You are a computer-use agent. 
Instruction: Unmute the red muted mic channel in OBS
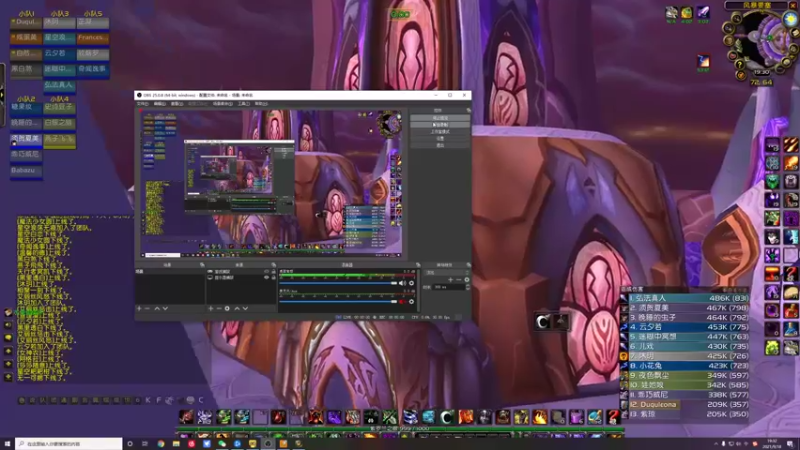pos(402,302)
